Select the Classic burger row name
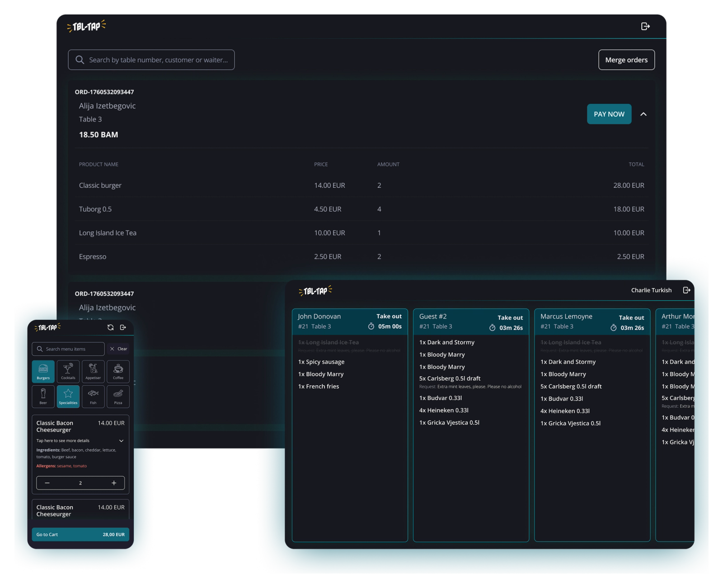Viewport: 723px width, 588px height. coord(100,186)
